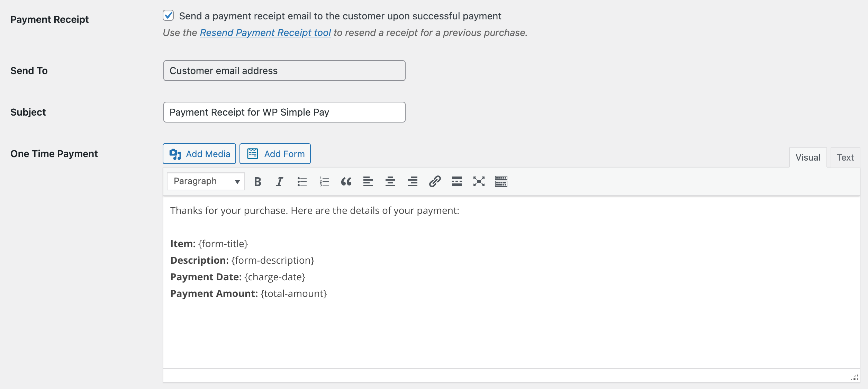This screenshot has width=868, height=389.
Task: Insert a bulleted list
Action: click(x=302, y=181)
